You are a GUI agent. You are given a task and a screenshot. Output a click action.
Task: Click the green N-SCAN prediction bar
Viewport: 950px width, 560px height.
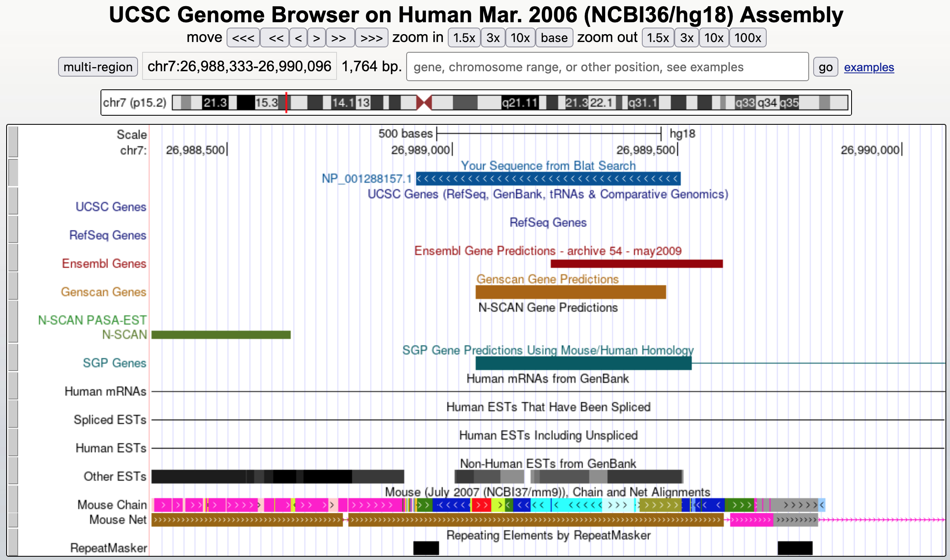pos(221,335)
